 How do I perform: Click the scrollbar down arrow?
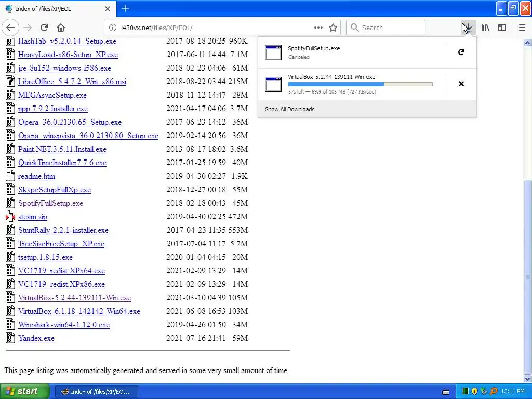[528, 379]
